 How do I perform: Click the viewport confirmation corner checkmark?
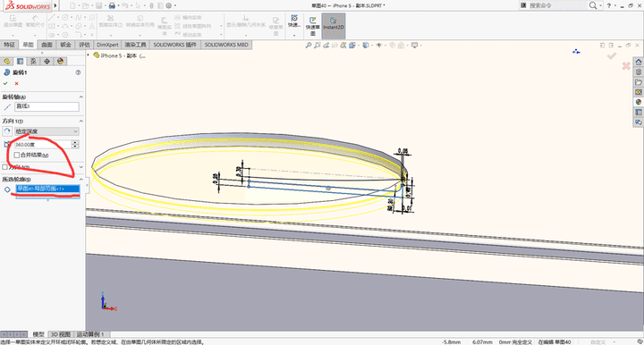point(612,55)
